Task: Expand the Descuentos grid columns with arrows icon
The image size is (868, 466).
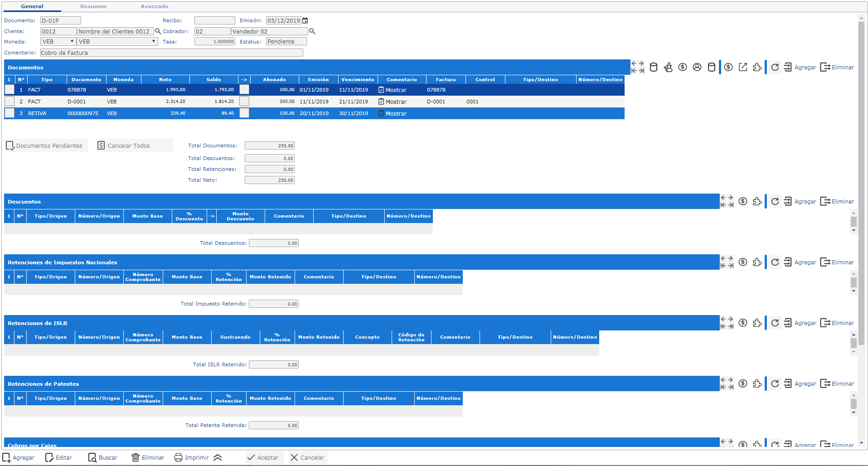Action: (727, 201)
